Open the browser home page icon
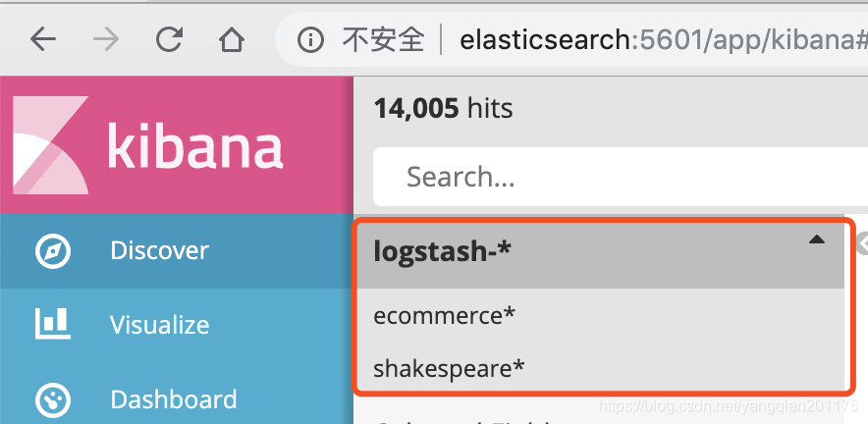Viewport: 868px width, 424px height. (232, 39)
